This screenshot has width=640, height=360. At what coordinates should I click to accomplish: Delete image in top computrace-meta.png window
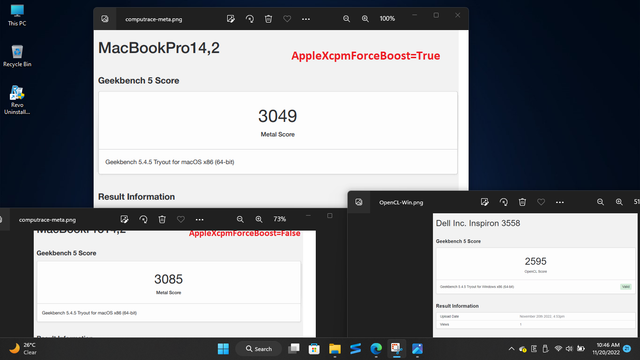pos(268,19)
